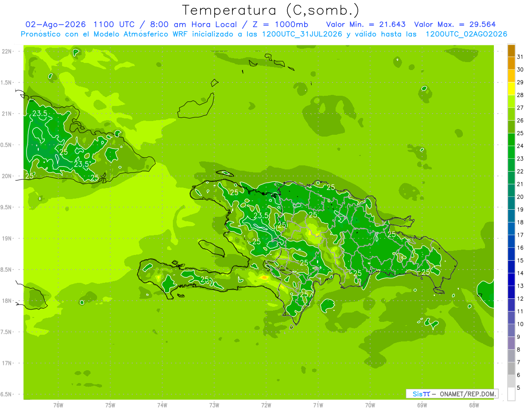Click the legend value label "22"

520,171
